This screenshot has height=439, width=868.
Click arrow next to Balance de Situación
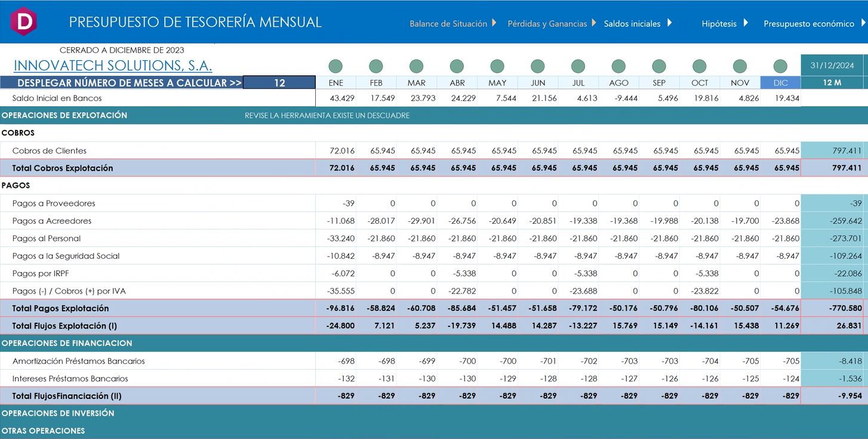coord(494,23)
